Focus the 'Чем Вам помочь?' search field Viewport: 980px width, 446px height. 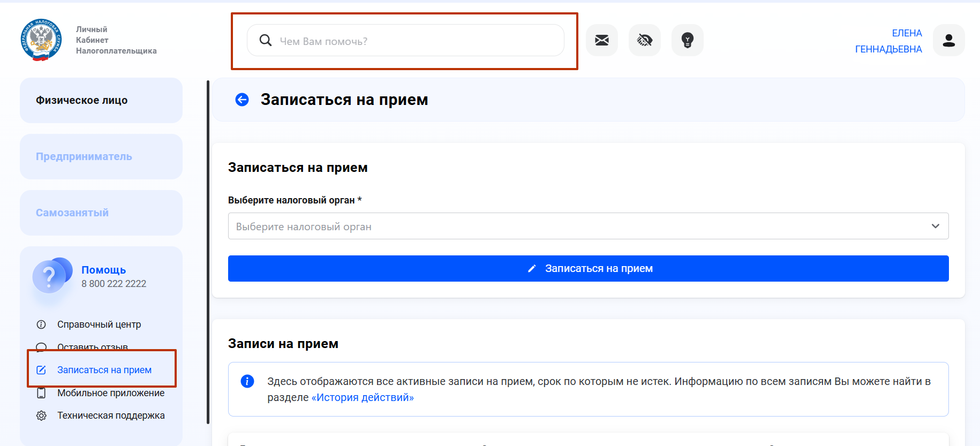pos(405,40)
